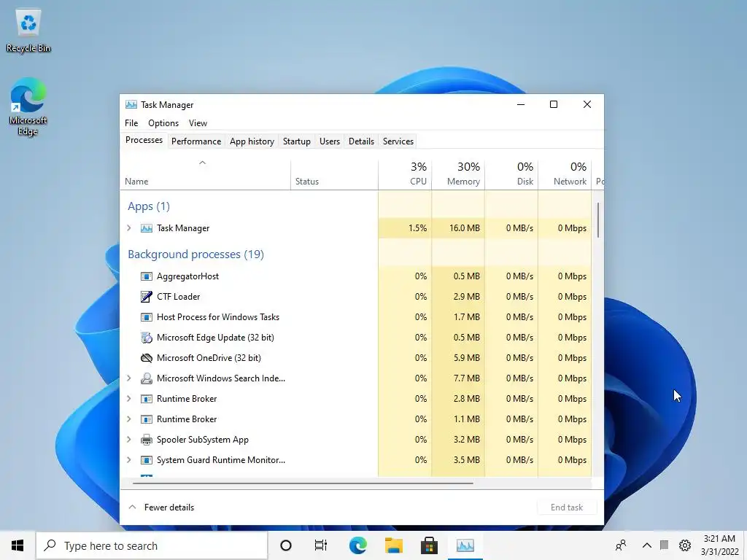
Task: Click the settings gear tray icon
Action: (685, 545)
